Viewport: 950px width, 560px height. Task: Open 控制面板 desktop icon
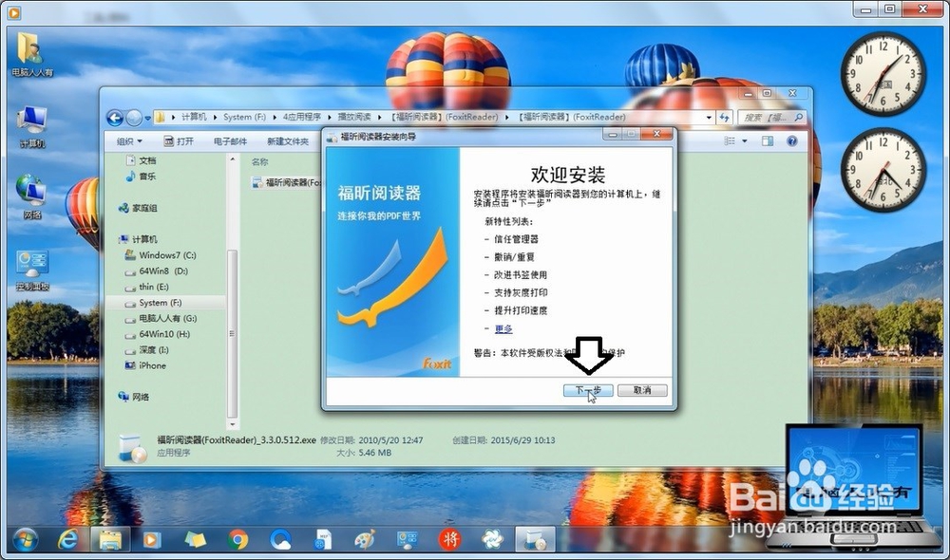[31, 270]
